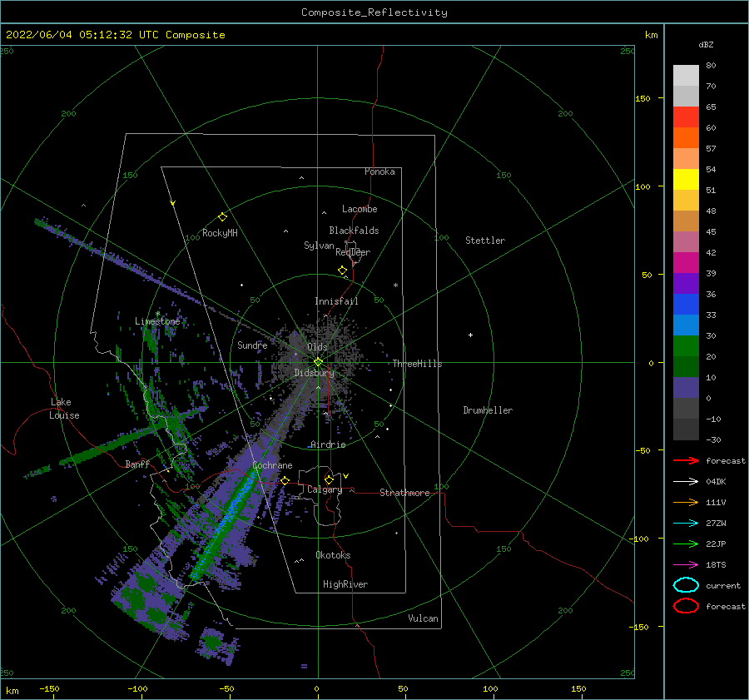Click the yellow diamond marker below Cochrane
Image resolution: width=749 pixels, height=700 pixels.
285,480
